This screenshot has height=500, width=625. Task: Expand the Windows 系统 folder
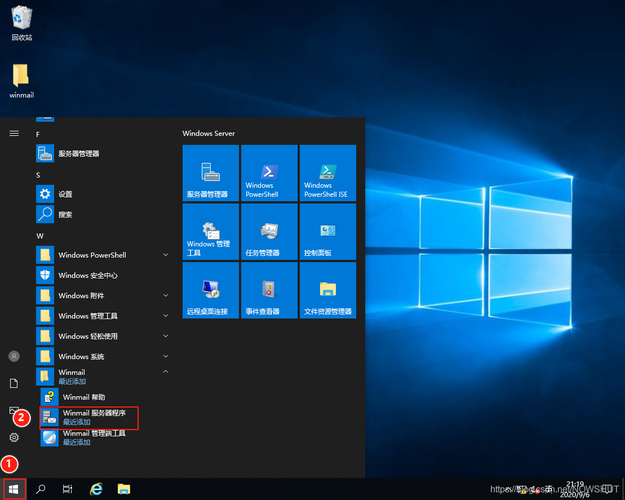103,356
